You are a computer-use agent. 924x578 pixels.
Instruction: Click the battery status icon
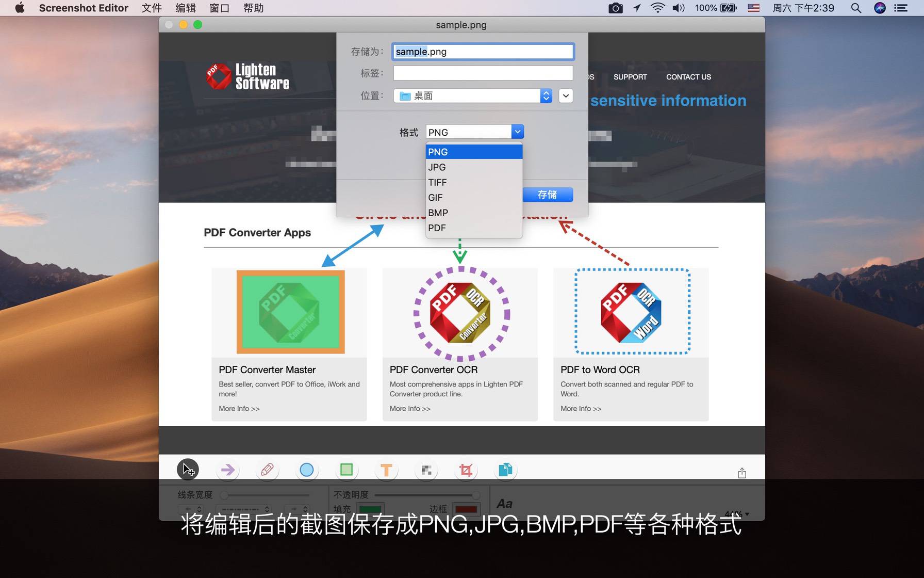729,8
